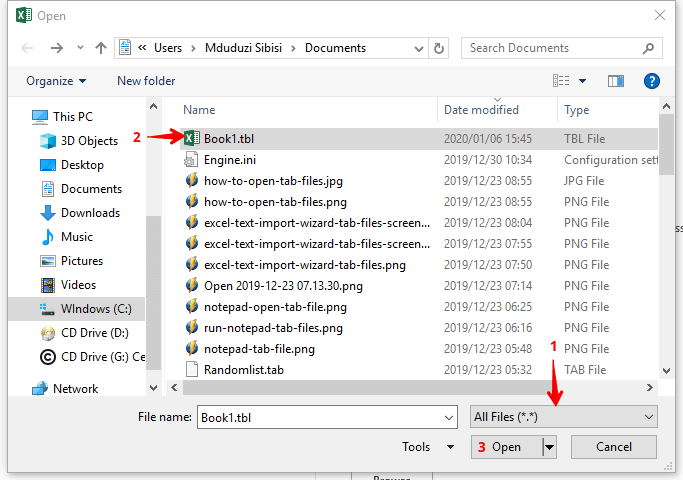Select the Book1.tbl file
The image size is (683, 480).
tap(419, 139)
